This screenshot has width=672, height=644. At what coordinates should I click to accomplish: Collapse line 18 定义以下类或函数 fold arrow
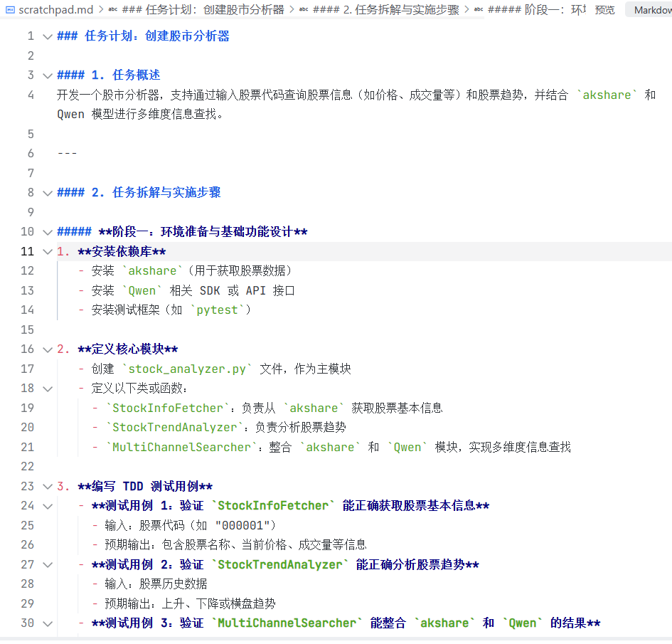click(48, 389)
